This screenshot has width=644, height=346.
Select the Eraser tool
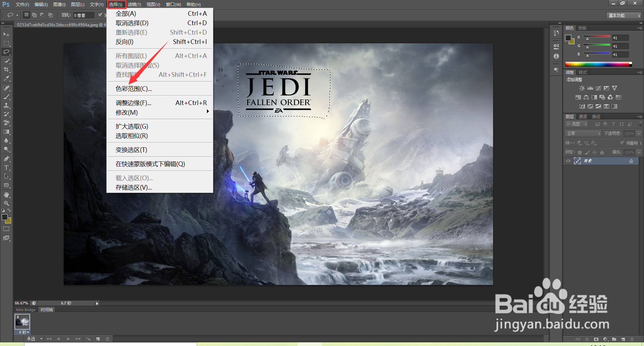click(6, 123)
